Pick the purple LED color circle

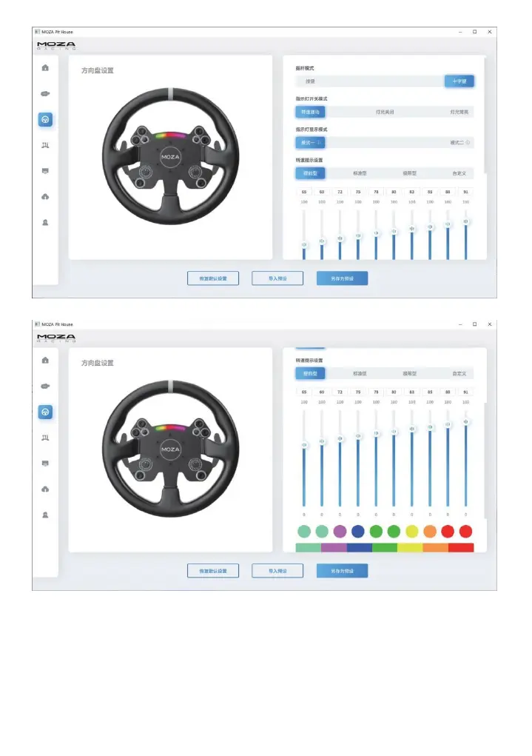coord(340,532)
